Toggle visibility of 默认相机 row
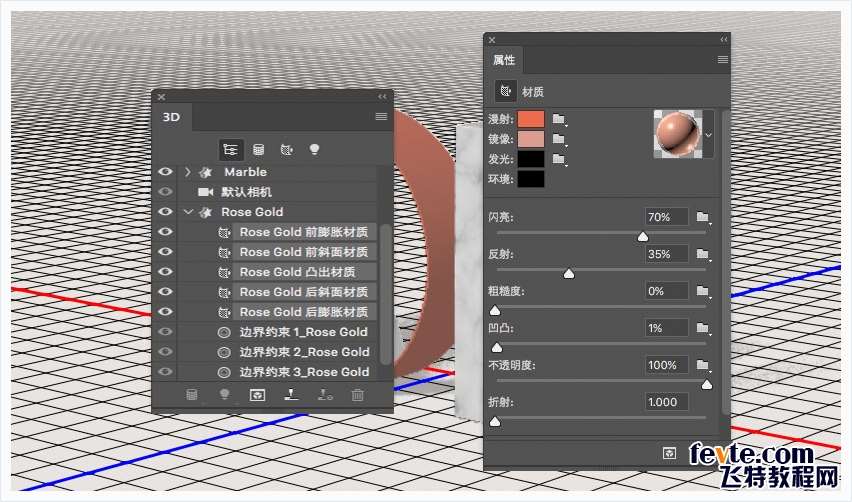The image size is (852, 502). coord(165,192)
